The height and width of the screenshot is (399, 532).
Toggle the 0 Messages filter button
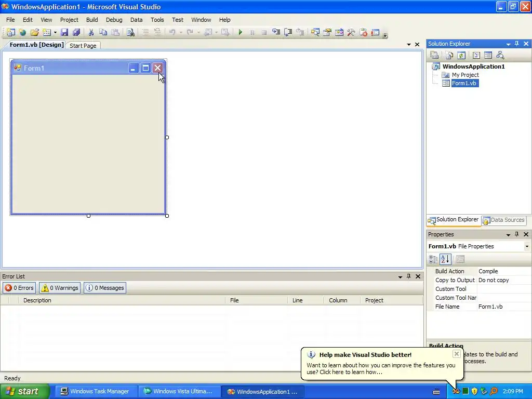click(105, 288)
